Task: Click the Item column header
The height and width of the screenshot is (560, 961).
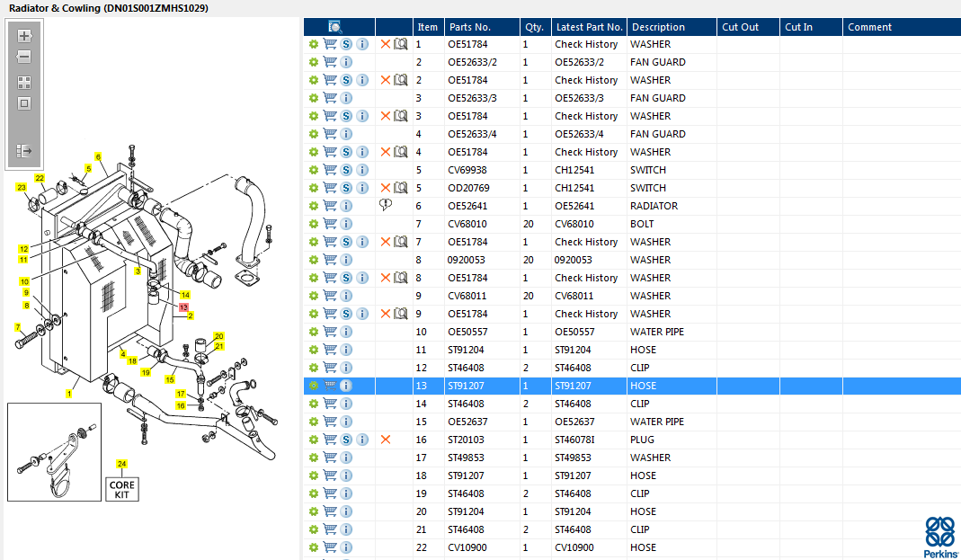Action: [429, 27]
